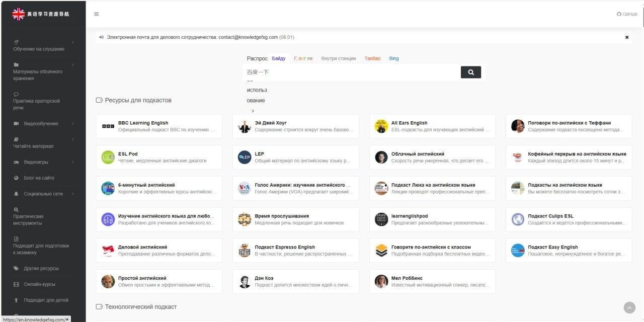The height and width of the screenshot is (322, 644).
Task: Click the Эй Джей Хоуг avatar
Action: point(245,126)
